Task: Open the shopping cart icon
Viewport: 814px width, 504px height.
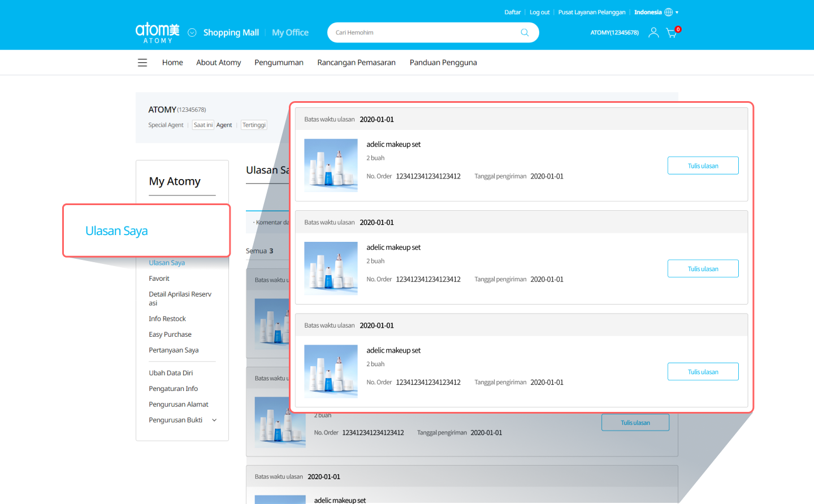Action: pos(672,33)
